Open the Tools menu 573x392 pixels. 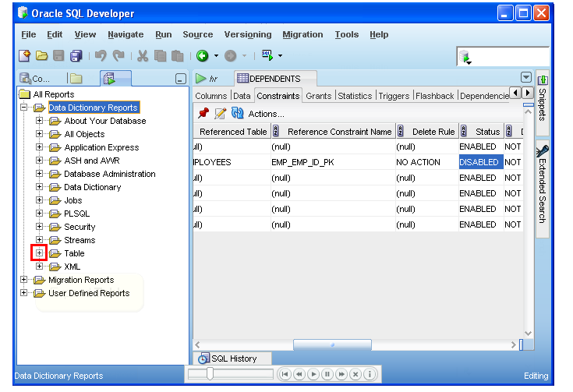tap(347, 34)
